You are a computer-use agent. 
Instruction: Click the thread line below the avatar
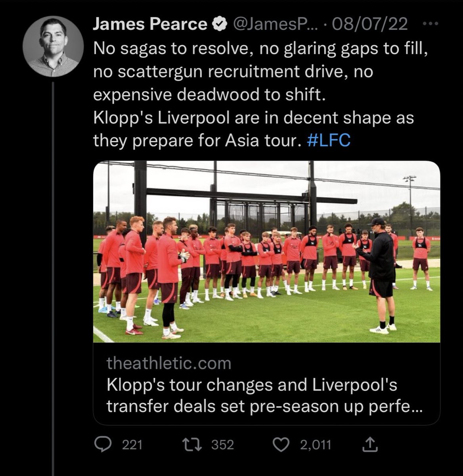(x=53, y=278)
